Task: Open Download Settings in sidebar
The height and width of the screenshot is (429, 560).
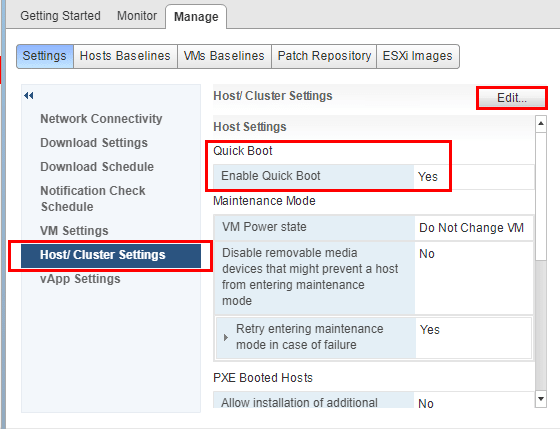Action: coord(94,143)
